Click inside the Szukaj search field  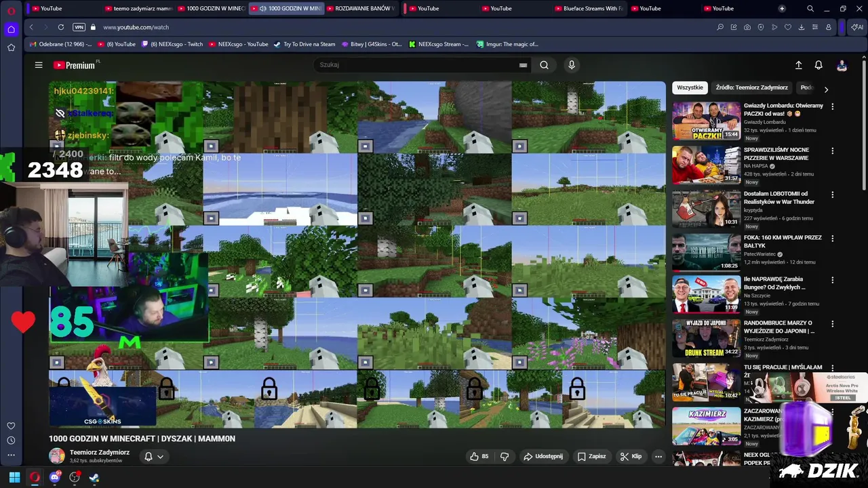point(417,65)
